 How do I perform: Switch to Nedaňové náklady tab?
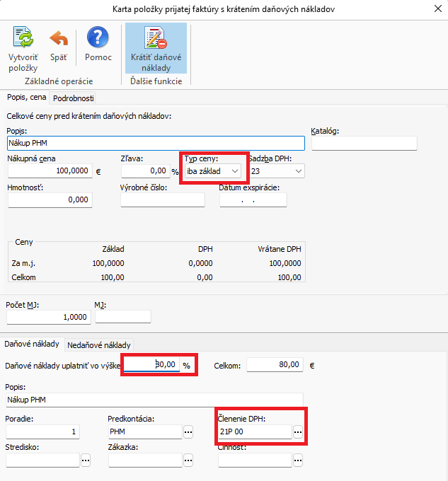[99, 344]
